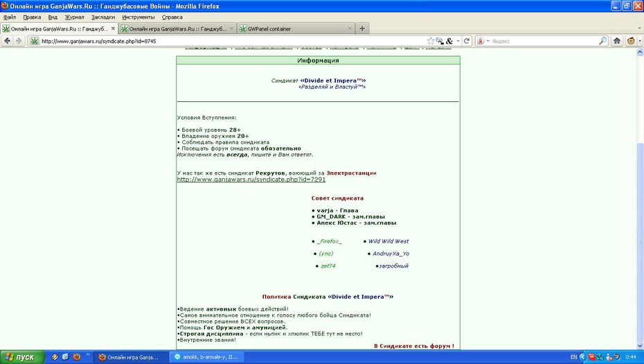Switch to the first GanjaWars tab
Viewport: 644px width, 364px height.
[x=59, y=28]
